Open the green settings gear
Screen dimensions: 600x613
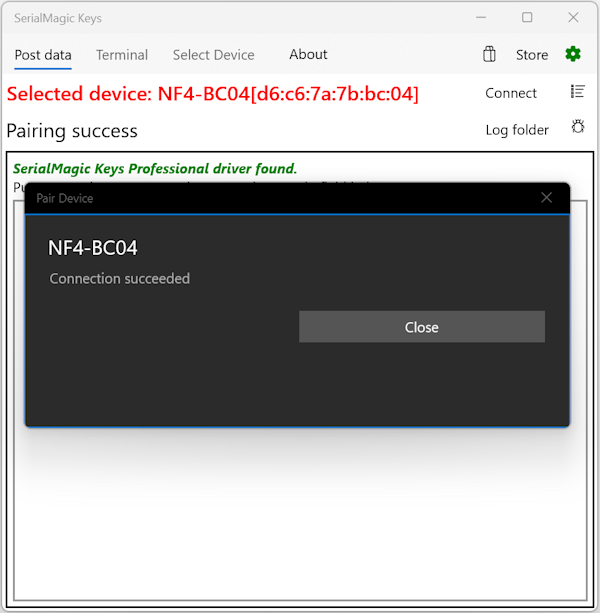(573, 54)
